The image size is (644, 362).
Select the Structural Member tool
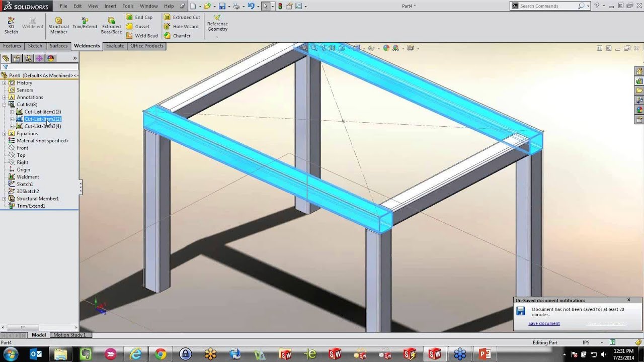click(58, 25)
